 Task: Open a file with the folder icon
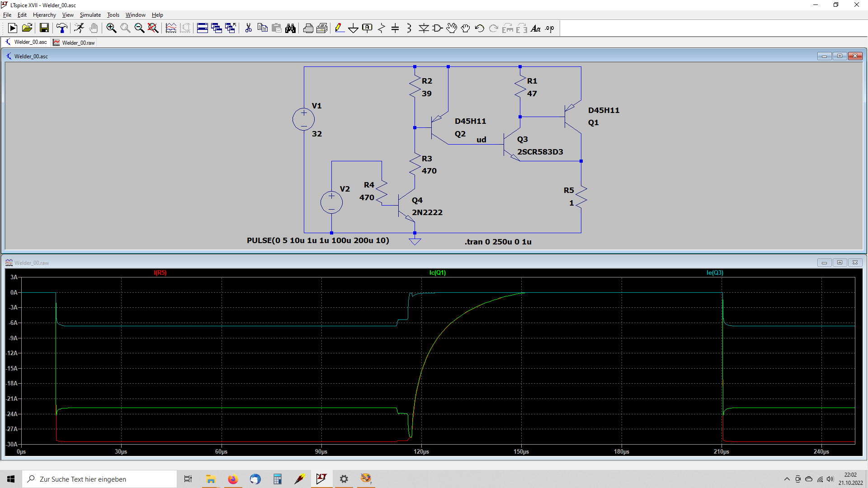pos(27,28)
